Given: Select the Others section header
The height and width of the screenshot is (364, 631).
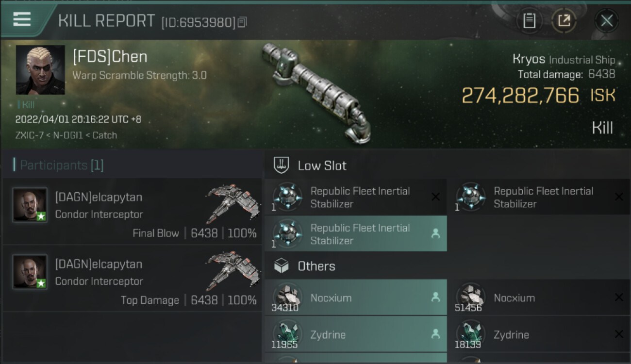Looking at the screenshot, I should tap(316, 266).
